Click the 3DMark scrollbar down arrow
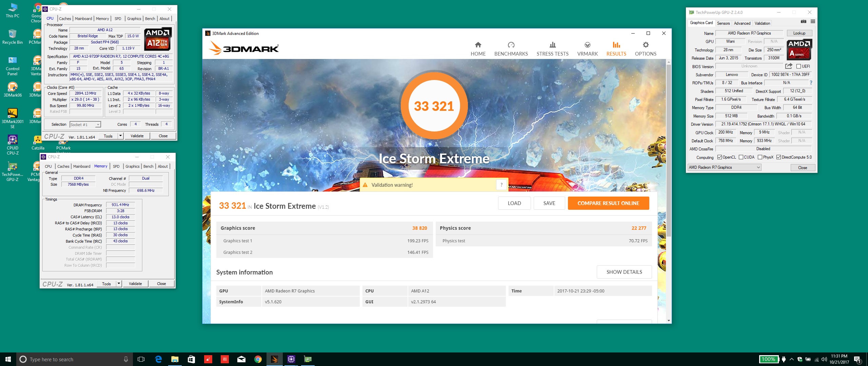The height and width of the screenshot is (366, 868). click(669, 321)
